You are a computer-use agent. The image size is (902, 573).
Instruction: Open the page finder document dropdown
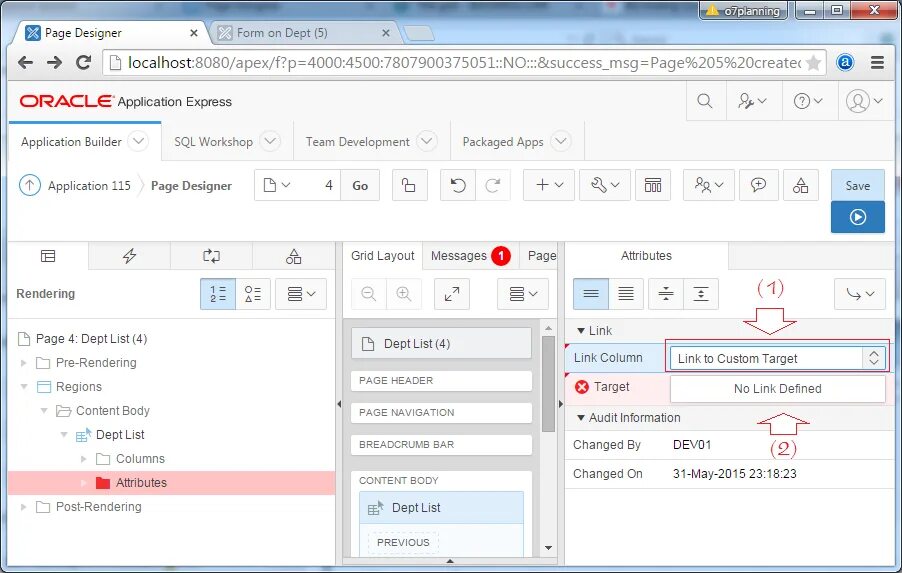pyautogui.click(x=277, y=185)
